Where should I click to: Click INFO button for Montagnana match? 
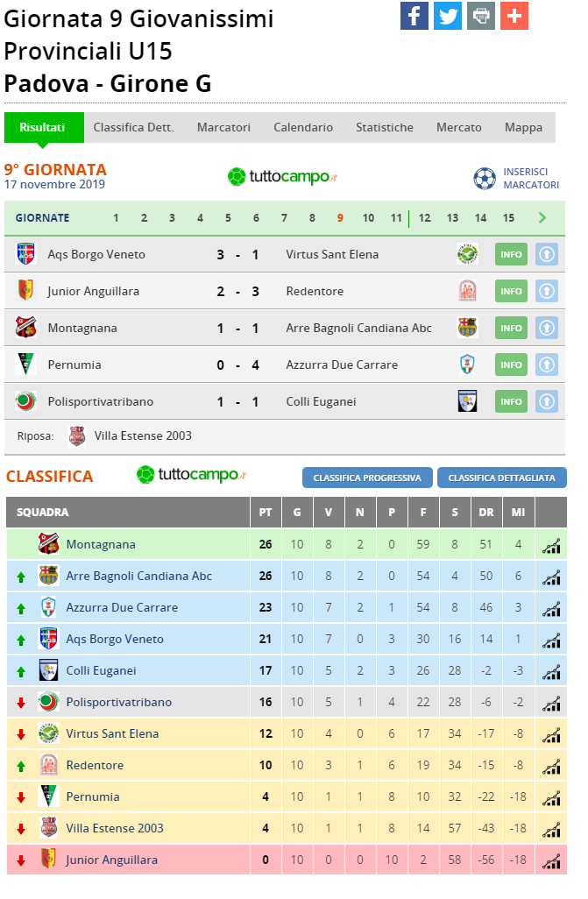point(511,328)
